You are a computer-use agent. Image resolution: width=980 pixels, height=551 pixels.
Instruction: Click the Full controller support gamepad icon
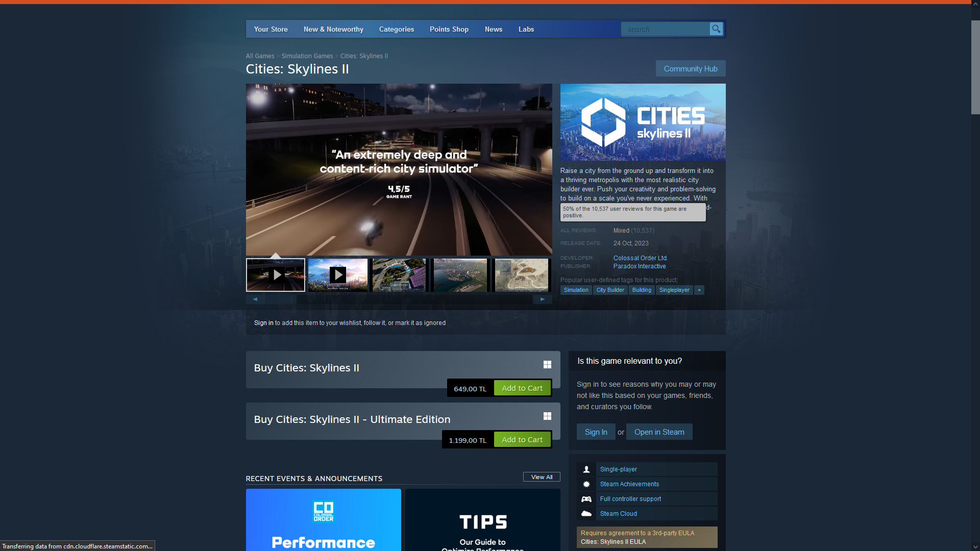click(586, 499)
